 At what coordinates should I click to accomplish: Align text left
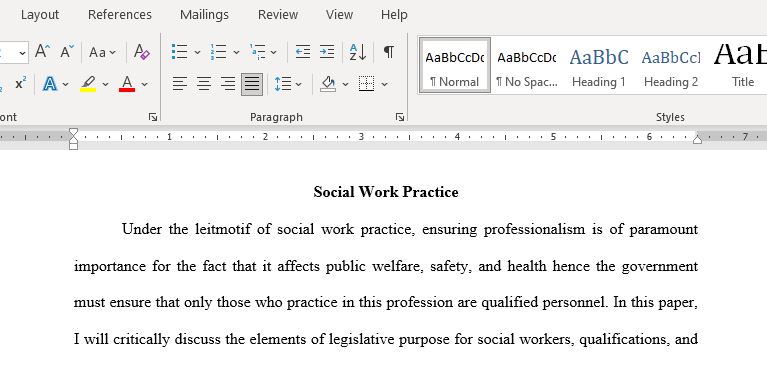click(x=180, y=84)
